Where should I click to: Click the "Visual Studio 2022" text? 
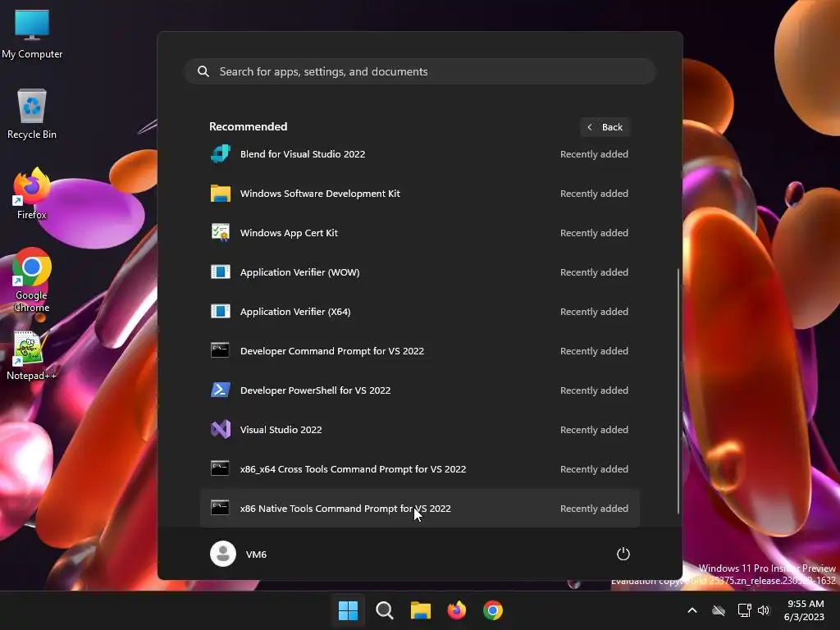[x=281, y=430]
